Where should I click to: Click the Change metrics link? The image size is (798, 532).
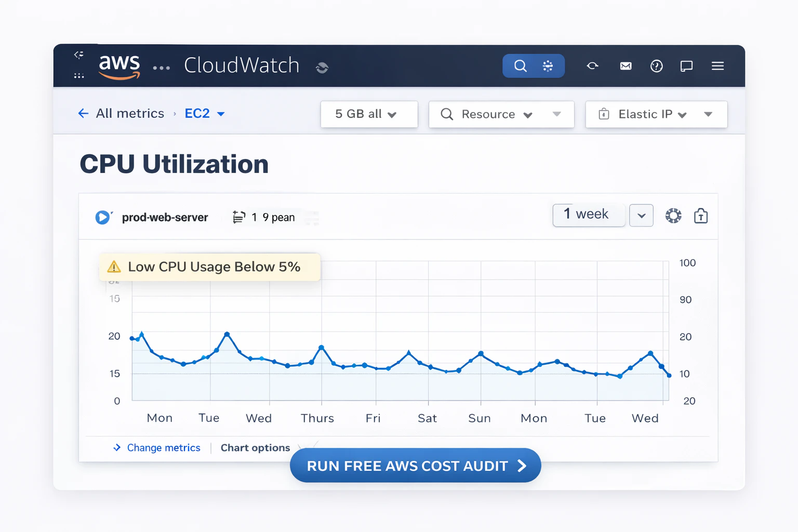[x=164, y=448]
